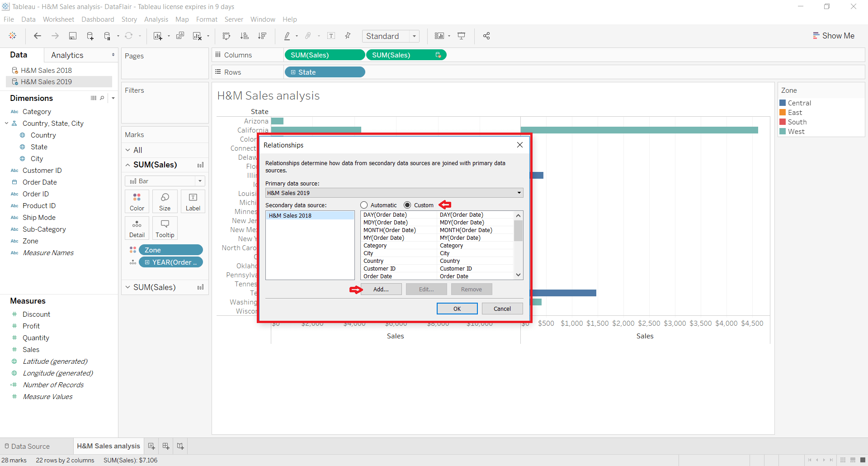Image resolution: width=868 pixels, height=466 pixels.
Task: Click the Save workbook icon
Action: pyautogui.click(x=73, y=36)
